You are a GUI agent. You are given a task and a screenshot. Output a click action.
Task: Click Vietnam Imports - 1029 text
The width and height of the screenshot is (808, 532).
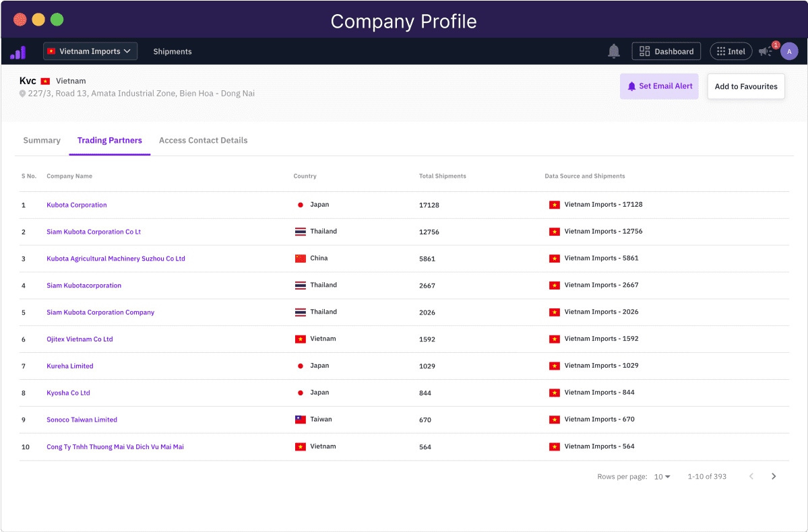pyautogui.click(x=601, y=366)
